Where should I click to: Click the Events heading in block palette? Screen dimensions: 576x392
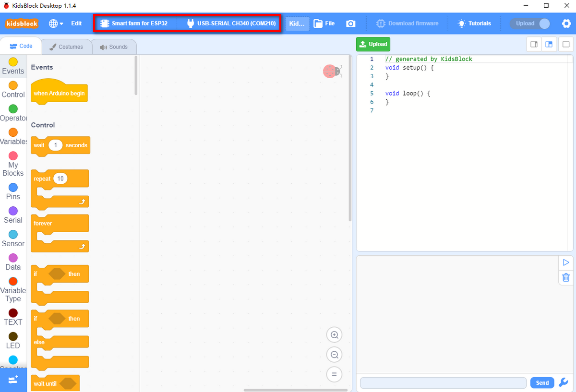coord(42,67)
